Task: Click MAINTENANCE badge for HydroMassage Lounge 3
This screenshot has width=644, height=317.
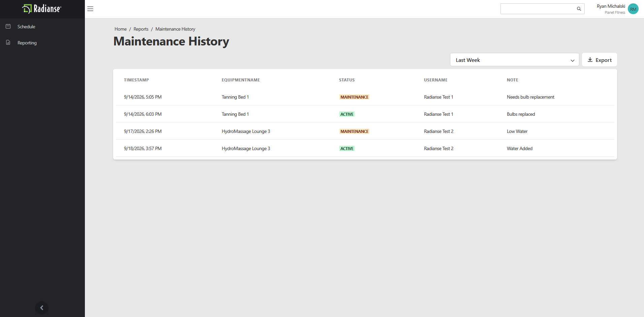Action: pyautogui.click(x=354, y=131)
